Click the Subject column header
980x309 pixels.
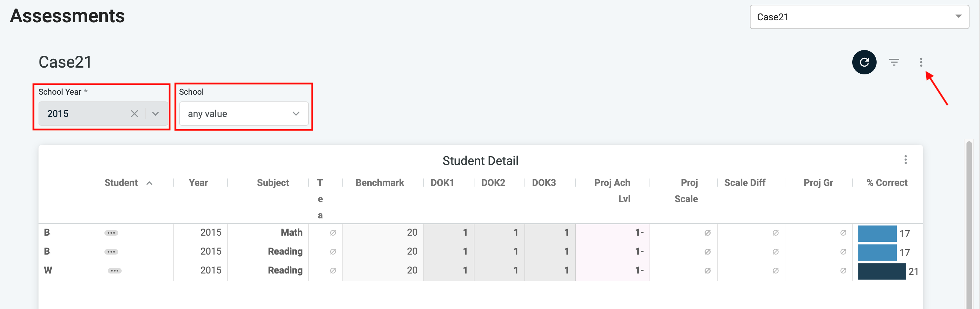[273, 183]
